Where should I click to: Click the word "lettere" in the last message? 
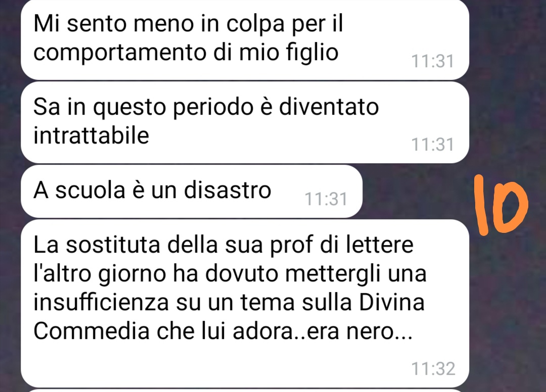point(380,244)
